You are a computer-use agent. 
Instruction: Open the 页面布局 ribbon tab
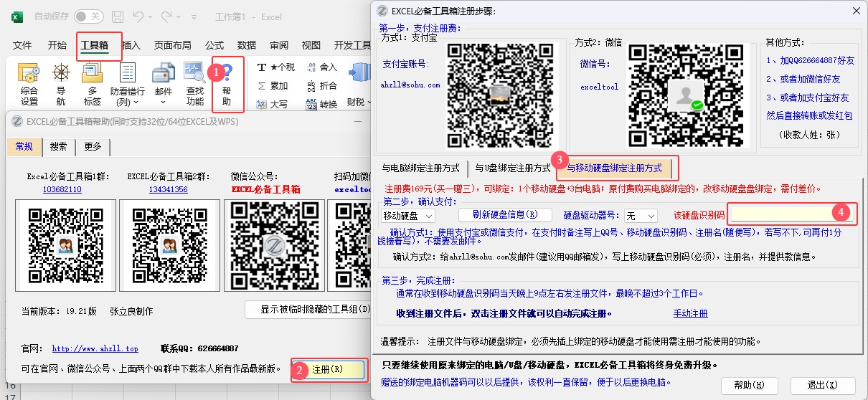[x=172, y=45]
